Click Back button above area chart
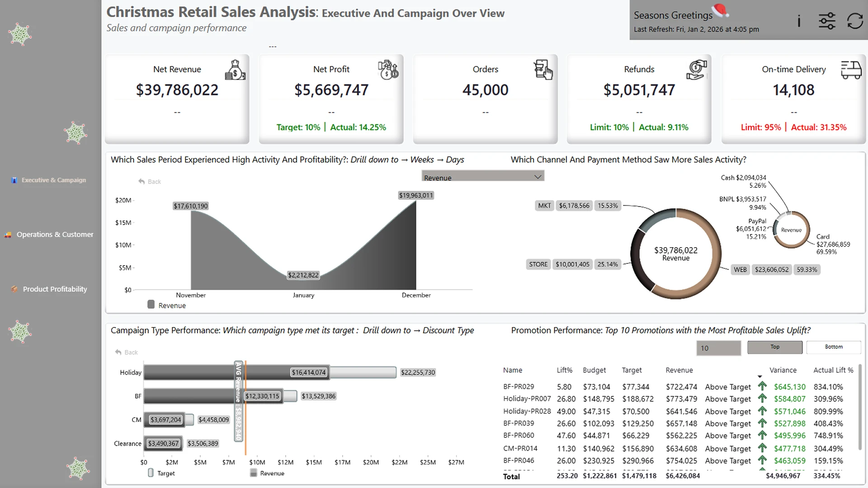Screen dimensions: 868x488 (x=150, y=182)
